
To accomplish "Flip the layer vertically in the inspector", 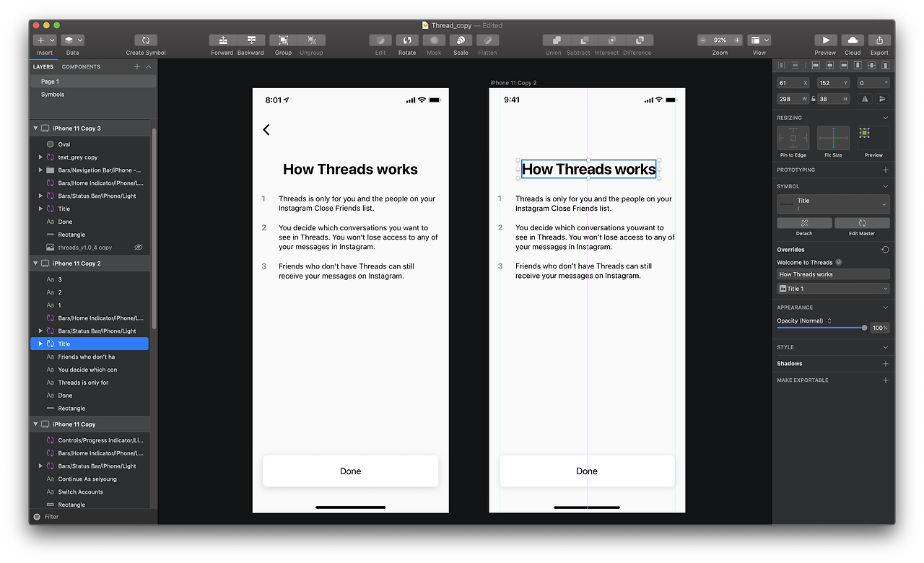I will [883, 100].
